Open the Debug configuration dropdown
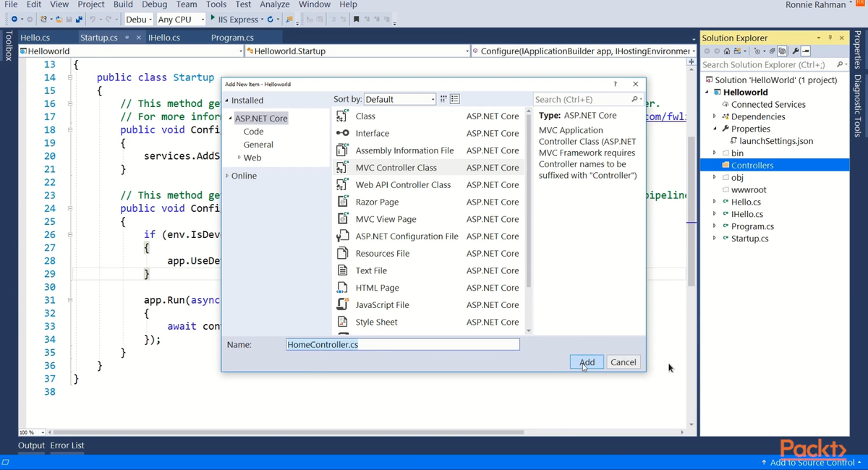The image size is (868, 470). (x=139, y=20)
